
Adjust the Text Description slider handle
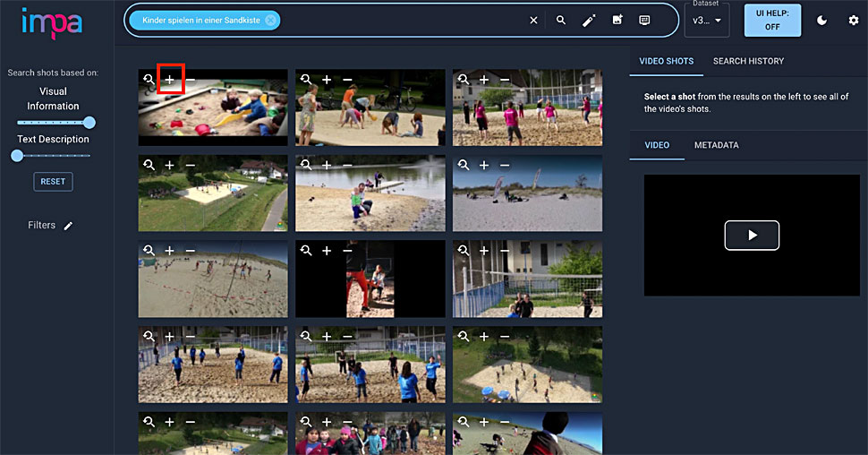point(17,156)
